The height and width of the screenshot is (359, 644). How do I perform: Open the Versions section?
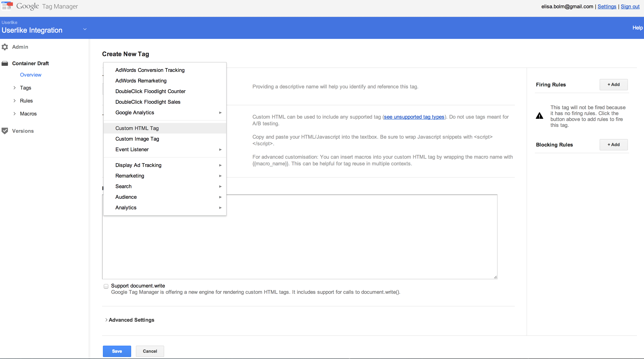(23, 131)
